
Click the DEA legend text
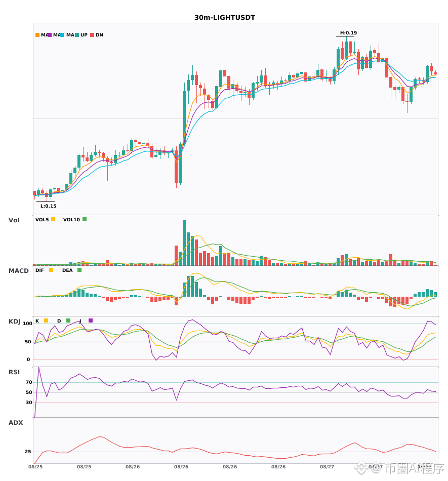[67, 270]
